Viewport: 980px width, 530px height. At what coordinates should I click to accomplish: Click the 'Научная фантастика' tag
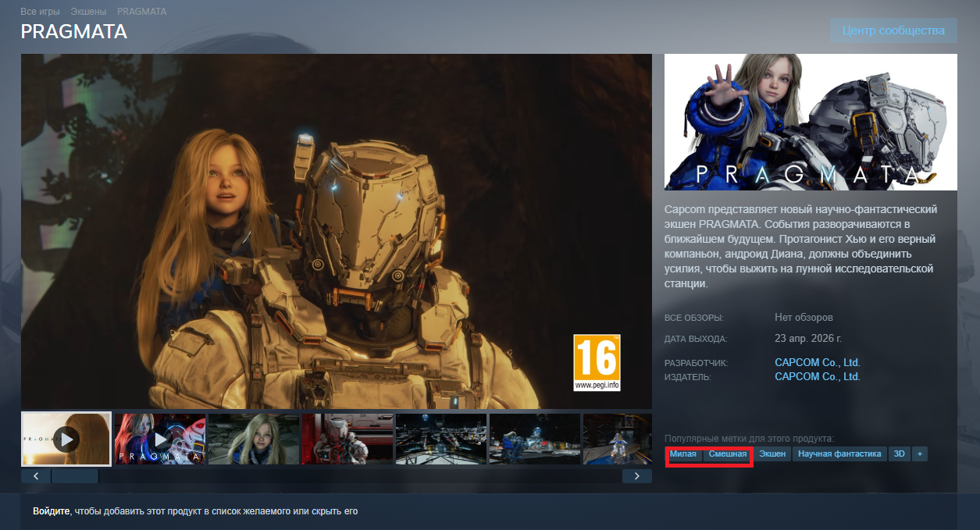[839, 454]
